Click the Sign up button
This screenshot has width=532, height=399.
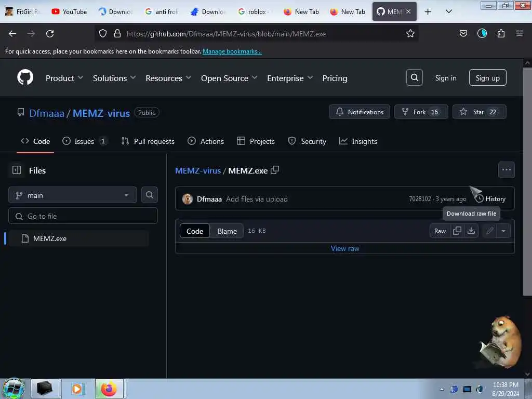(487, 78)
